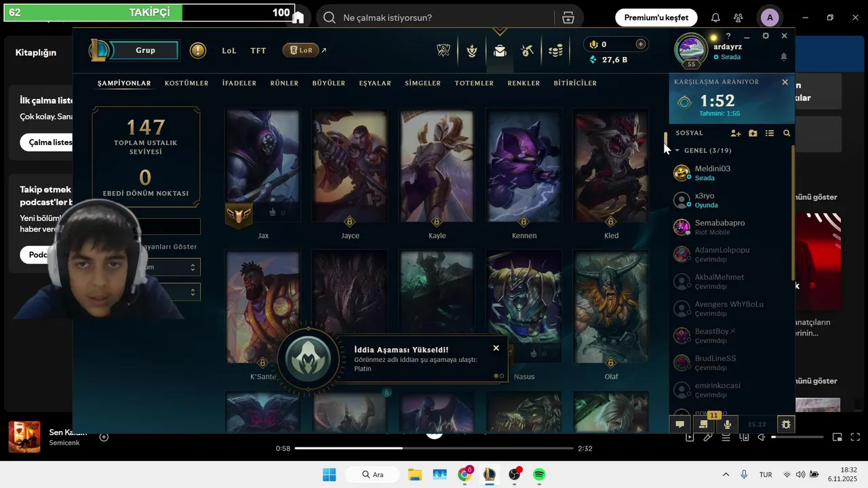Open Spotify friend activity icon

point(738,18)
